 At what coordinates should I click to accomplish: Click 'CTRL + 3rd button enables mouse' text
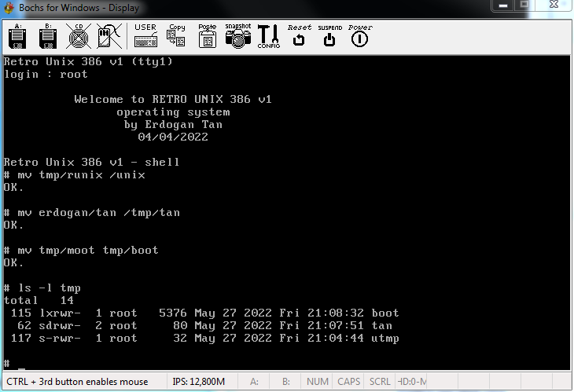pyautogui.click(x=77, y=382)
